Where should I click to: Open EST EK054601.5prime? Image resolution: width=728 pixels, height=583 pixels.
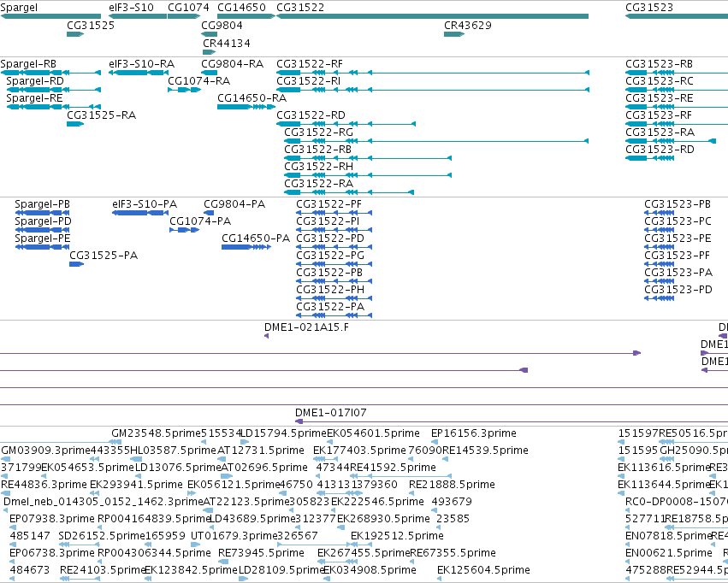pos(373,433)
